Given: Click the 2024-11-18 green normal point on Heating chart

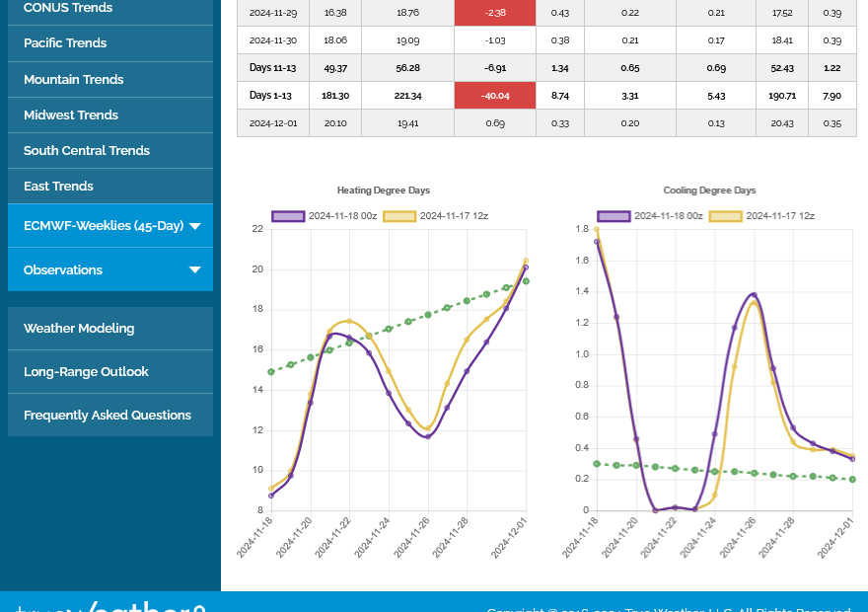Looking at the screenshot, I should 271,372.
